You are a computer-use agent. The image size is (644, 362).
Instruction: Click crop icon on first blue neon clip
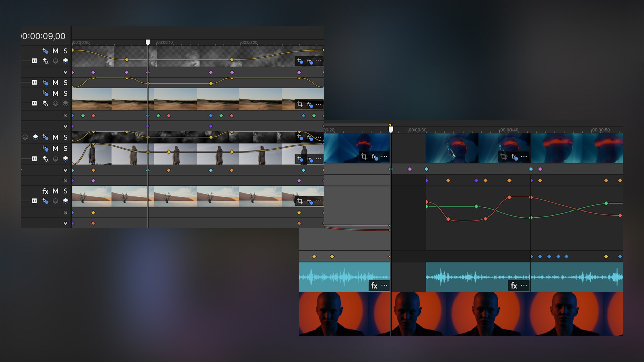364,156
